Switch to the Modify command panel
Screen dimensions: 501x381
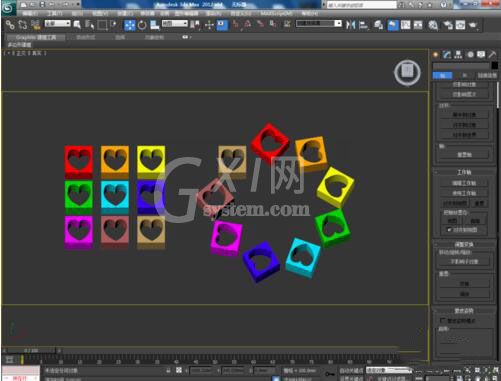click(x=447, y=54)
